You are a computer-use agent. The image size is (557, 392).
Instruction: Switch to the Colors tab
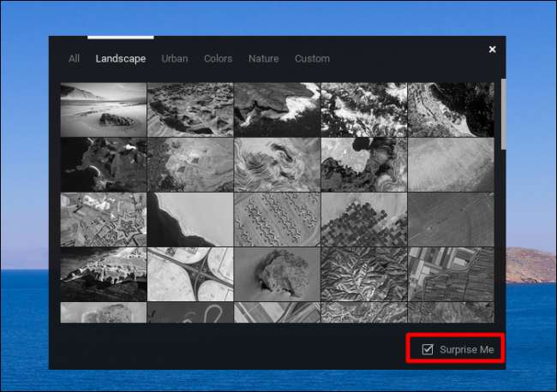click(218, 59)
